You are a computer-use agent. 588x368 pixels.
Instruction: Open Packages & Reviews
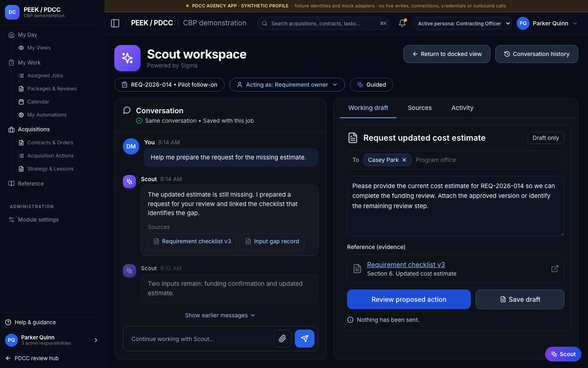pyautogui.click(x=52, y=89)
